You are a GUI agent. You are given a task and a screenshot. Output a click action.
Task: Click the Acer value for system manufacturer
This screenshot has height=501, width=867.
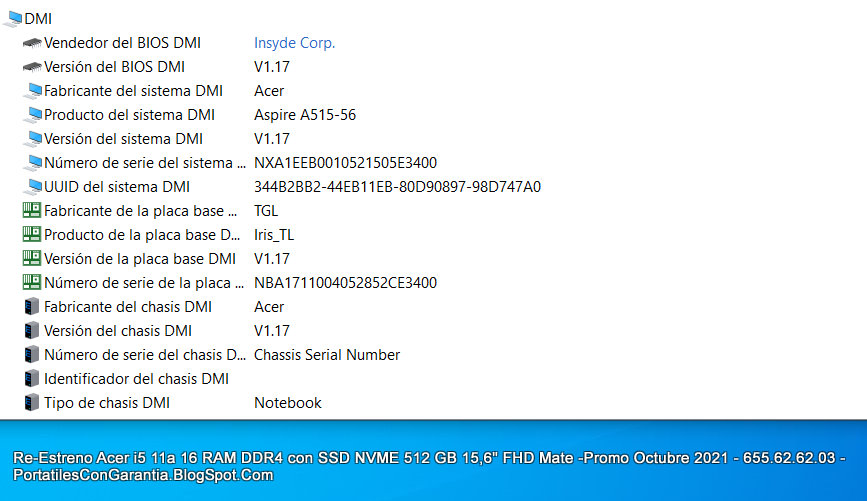269,91
